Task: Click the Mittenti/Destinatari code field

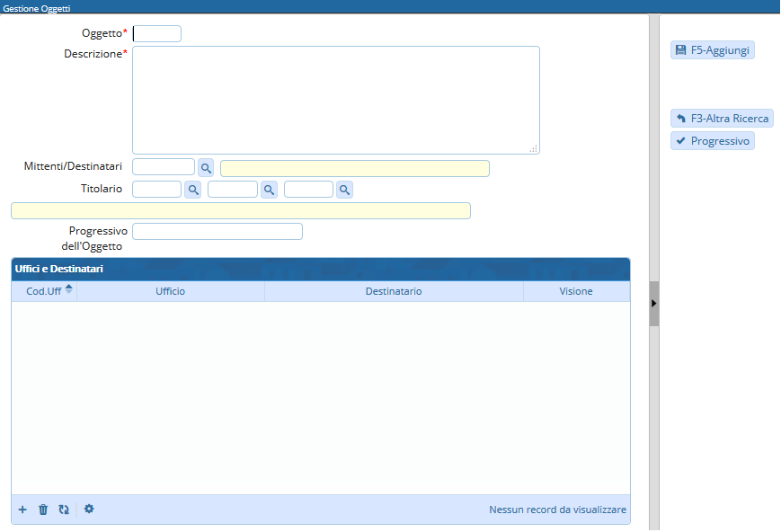Action: click(x=163, y=167)
